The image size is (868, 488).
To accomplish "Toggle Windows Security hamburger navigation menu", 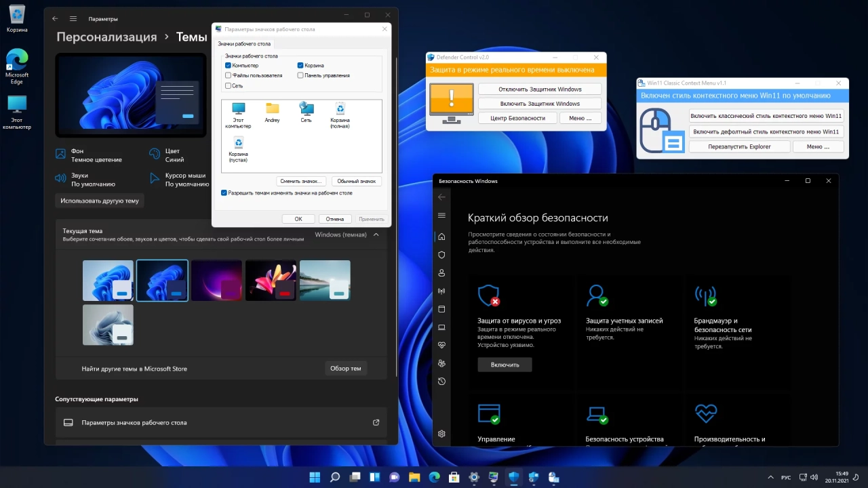I will point(441,216).
